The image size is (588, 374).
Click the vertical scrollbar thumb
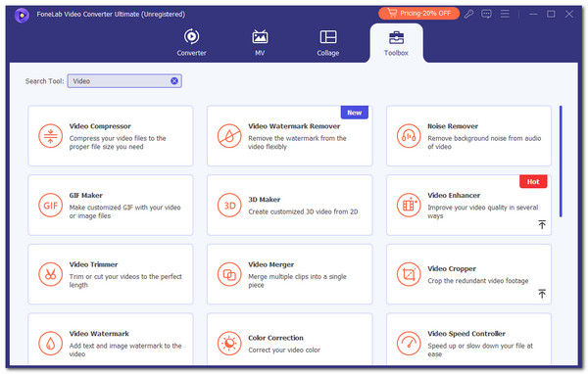[561, 162]
